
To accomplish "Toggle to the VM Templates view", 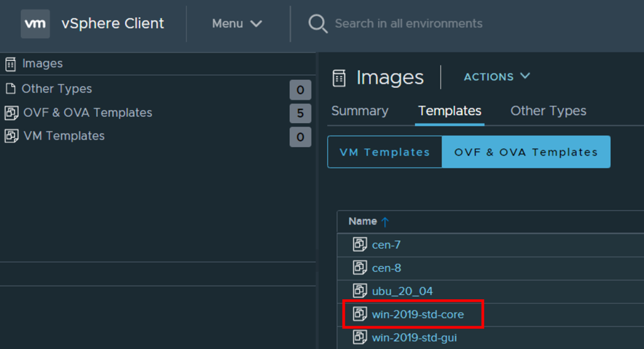I will coord(385,152).
